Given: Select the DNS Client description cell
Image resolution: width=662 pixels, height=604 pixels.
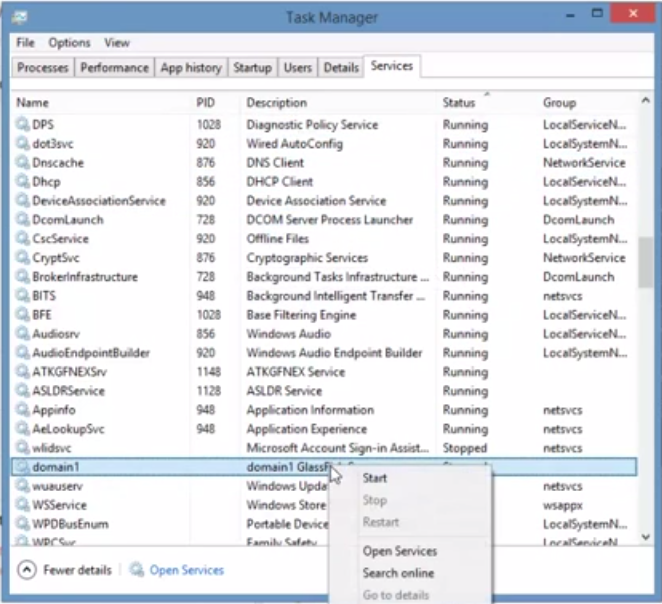Looking at the screenshot, I should (275, 163).
